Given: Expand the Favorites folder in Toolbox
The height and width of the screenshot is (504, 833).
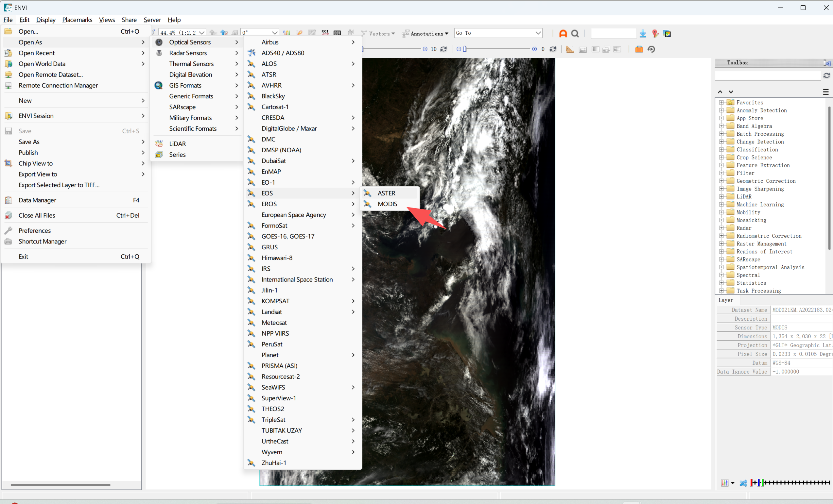Looking at the screenshot, I should click(721, 102).
